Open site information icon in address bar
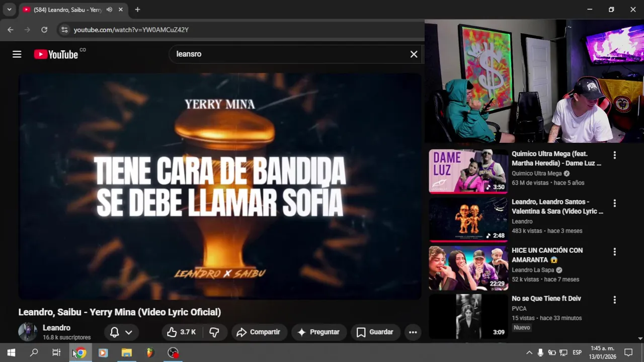 point(64,30)
